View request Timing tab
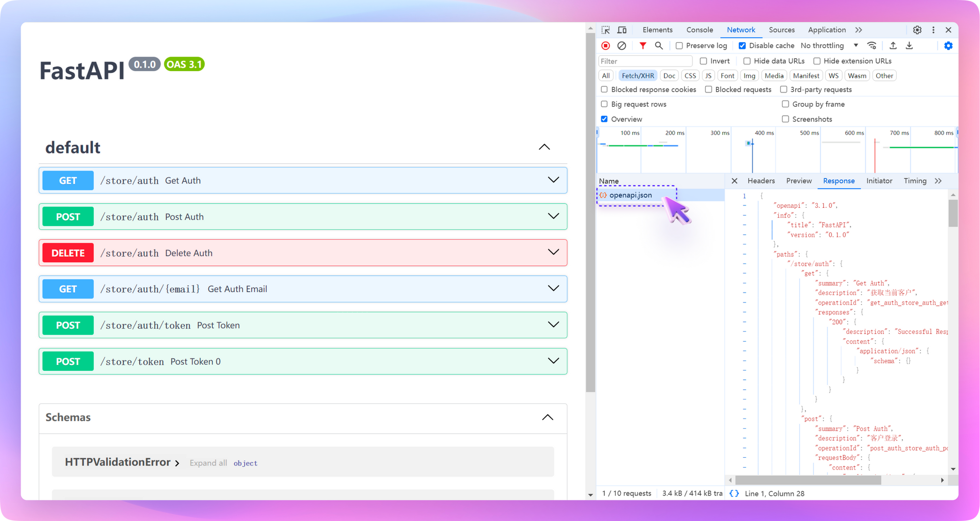This screenshot has height=521, width=980. point(915,181)
